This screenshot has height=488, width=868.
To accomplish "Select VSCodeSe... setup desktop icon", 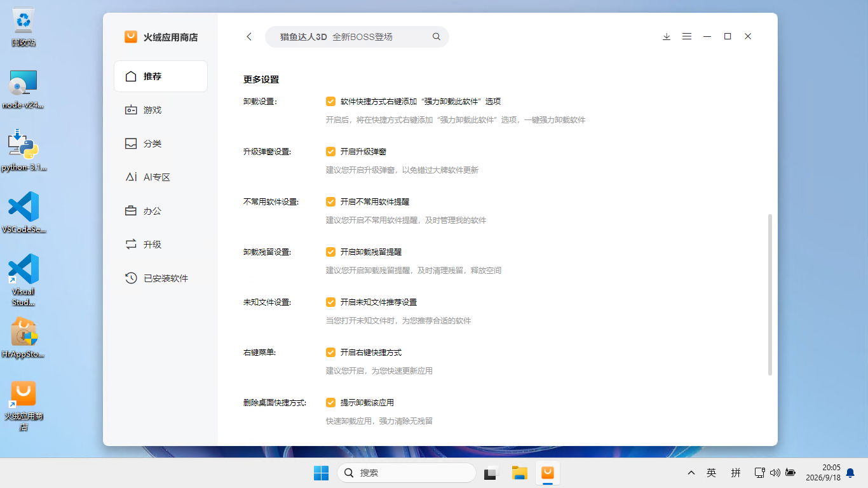I will pyautogui.click(x=24, y=213).
